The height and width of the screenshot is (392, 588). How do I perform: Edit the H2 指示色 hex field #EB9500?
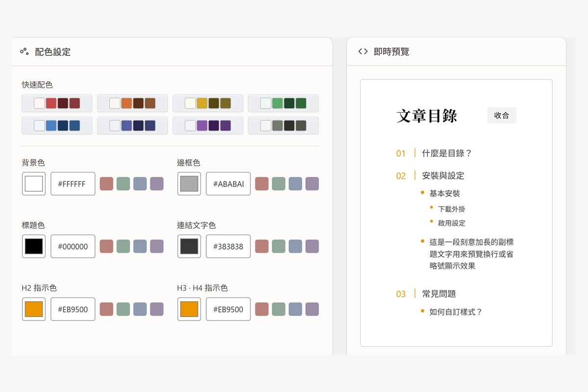[73, 309]
